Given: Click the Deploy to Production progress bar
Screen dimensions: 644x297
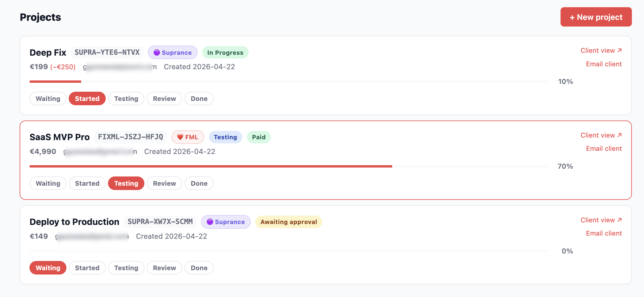Looking at the screenshot, I should (x=289, y=251).
